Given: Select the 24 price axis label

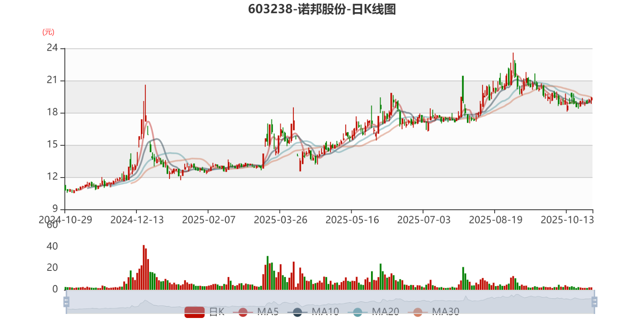Looking at the screenshot, I should point(52,48).
